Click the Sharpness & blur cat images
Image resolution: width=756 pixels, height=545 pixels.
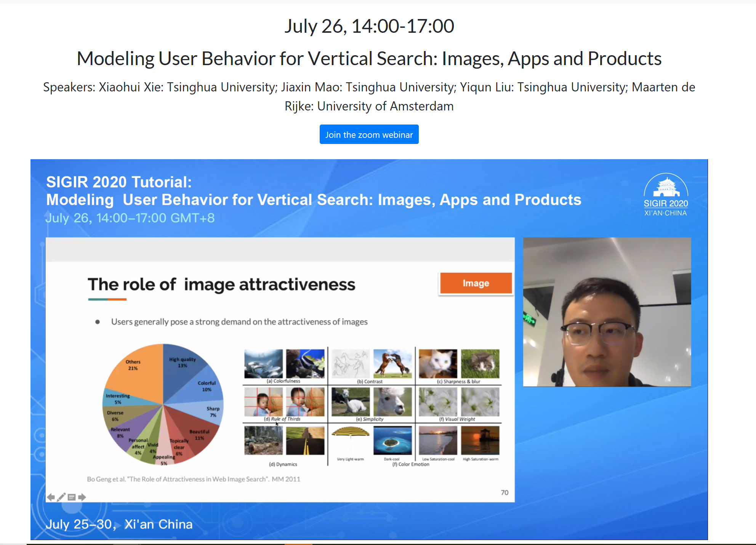[459, 363]
